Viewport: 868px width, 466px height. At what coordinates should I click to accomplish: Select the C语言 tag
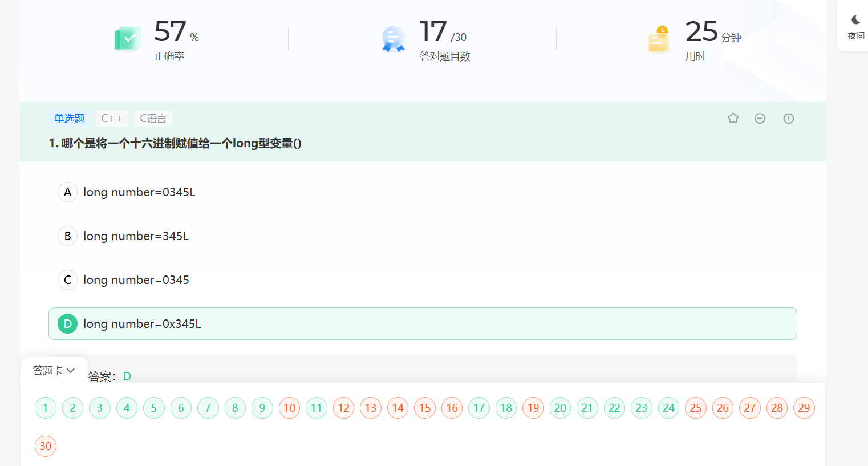[153, 118]
